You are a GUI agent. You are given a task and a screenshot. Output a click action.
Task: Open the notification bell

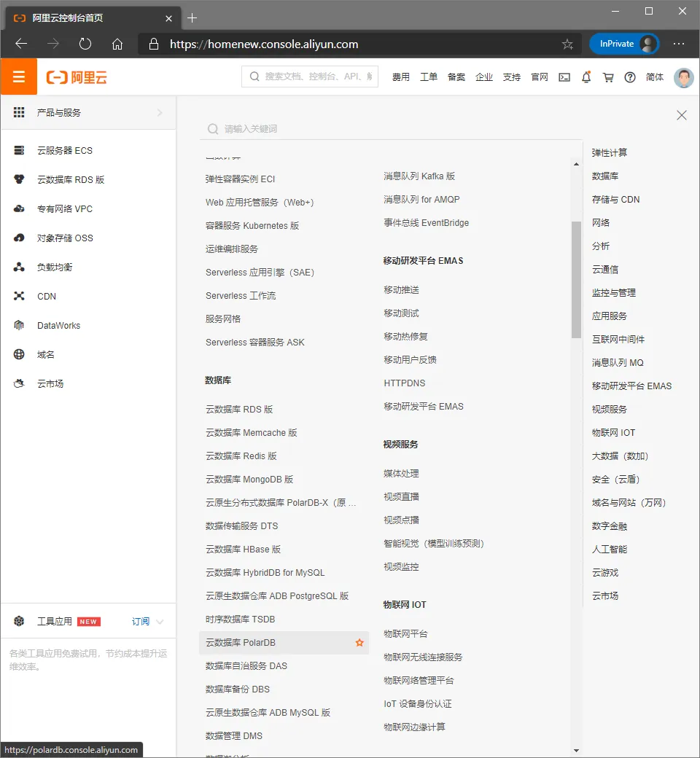pos(586,77)
